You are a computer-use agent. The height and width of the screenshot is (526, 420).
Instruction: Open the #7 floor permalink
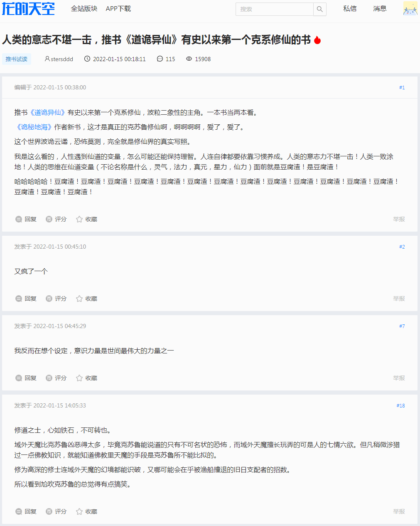point(402,326)
